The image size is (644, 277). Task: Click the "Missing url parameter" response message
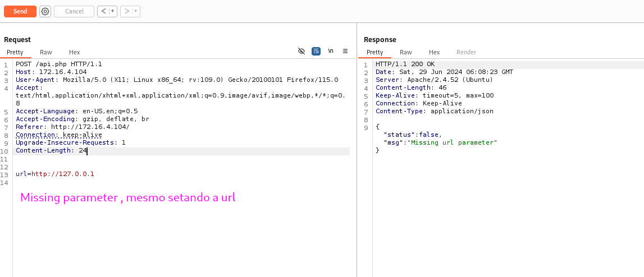(x=453, y=142)
